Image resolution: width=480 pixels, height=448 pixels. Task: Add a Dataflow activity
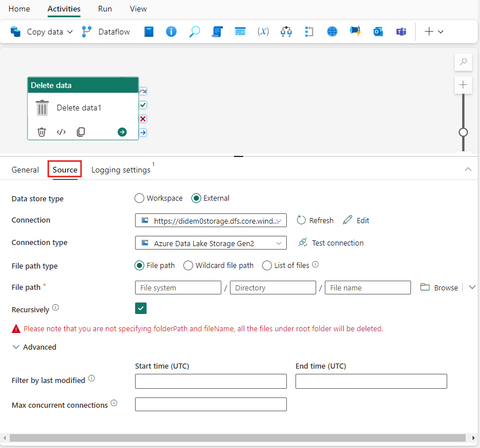pyautogui.click(x=113, y=32)
